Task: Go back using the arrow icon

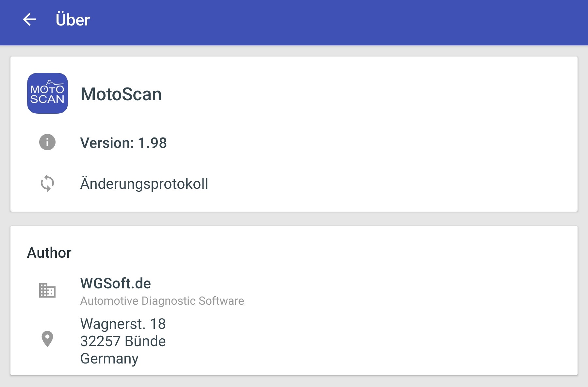Action: 29,20
